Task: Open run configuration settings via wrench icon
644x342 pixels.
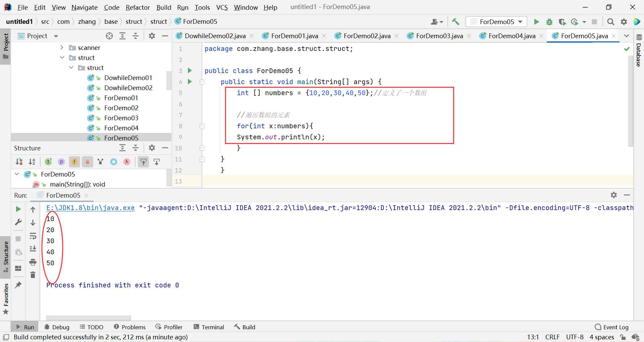Action: (x=18, y=222)
